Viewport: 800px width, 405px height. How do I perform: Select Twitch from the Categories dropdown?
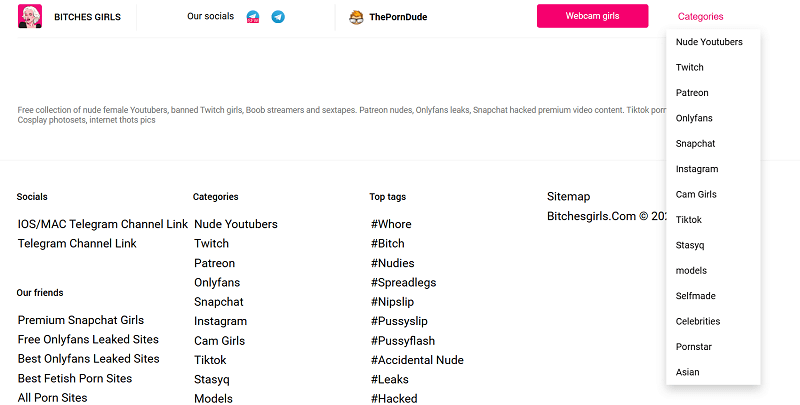[x=689, y=67]
